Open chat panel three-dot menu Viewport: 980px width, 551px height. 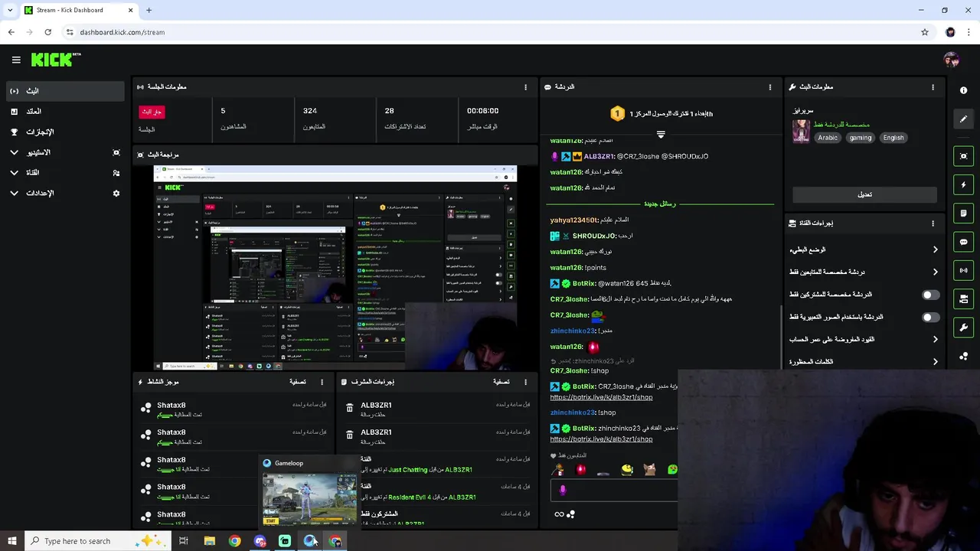point(770,87)
